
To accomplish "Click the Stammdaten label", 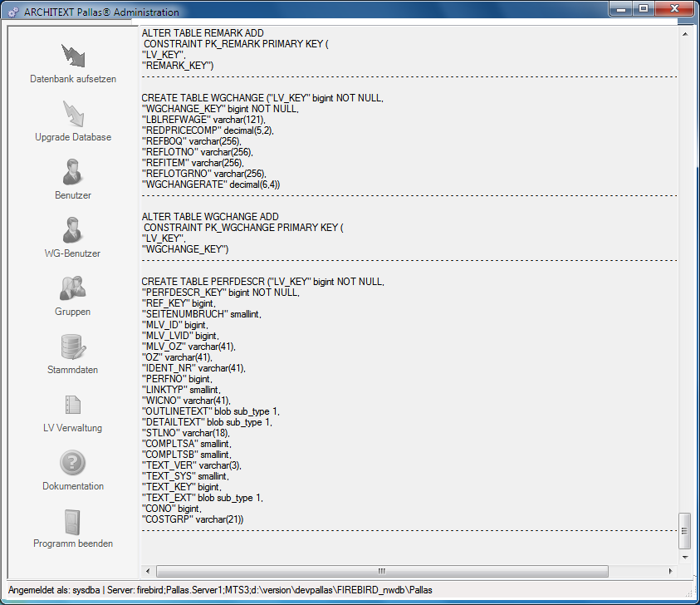I will tap(73, 370).
